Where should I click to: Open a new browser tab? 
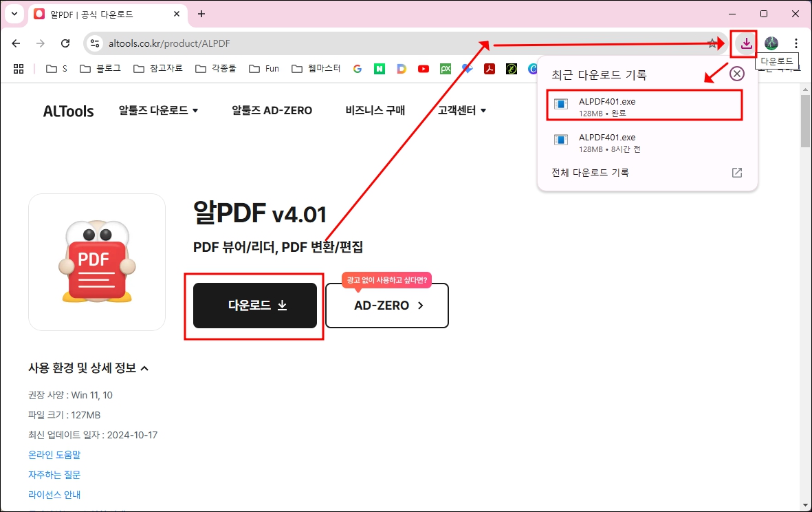point(201,14)
